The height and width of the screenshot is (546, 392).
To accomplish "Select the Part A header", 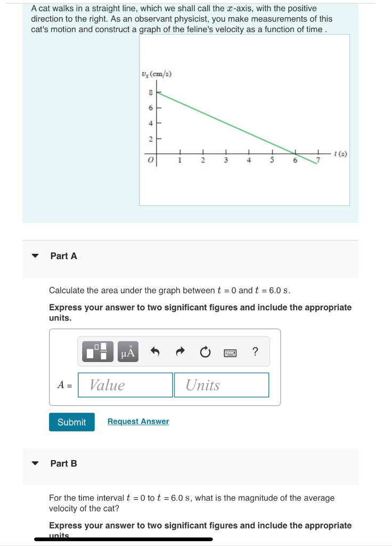I will coord(63,256).
